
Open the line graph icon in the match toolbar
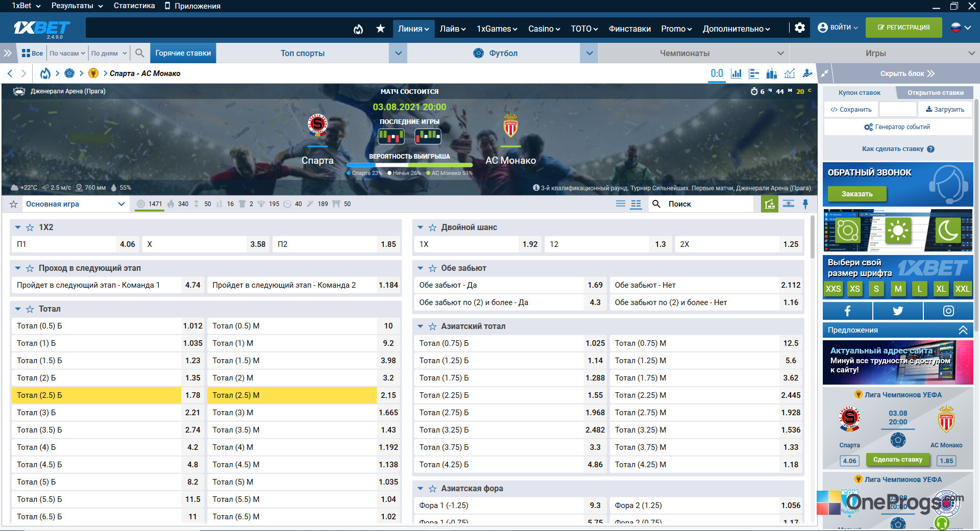point(790,73)
